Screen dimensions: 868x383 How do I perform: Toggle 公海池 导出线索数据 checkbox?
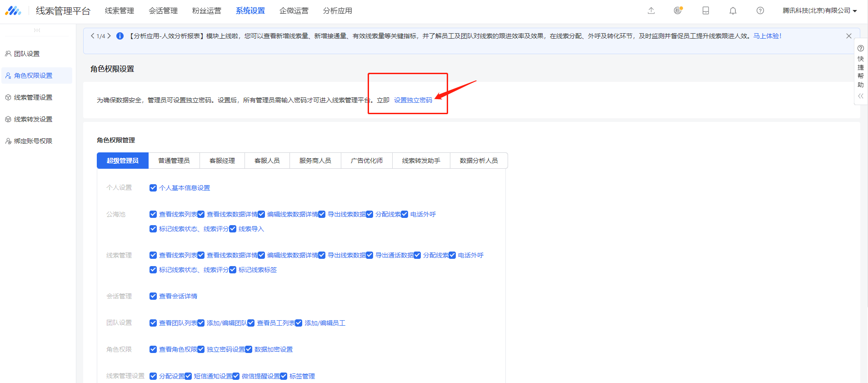pyautogui.click(x=322, y=214)
